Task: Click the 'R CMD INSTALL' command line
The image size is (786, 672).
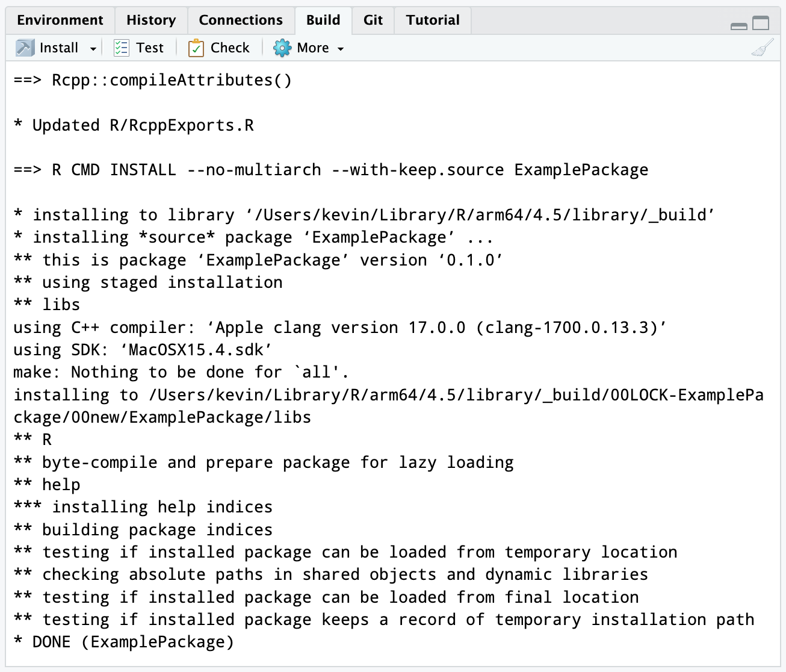Action: 331,170
